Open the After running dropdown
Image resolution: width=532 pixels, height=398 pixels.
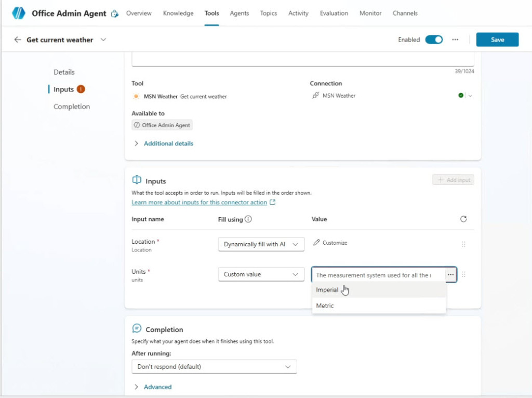click(x=214, y=366)
